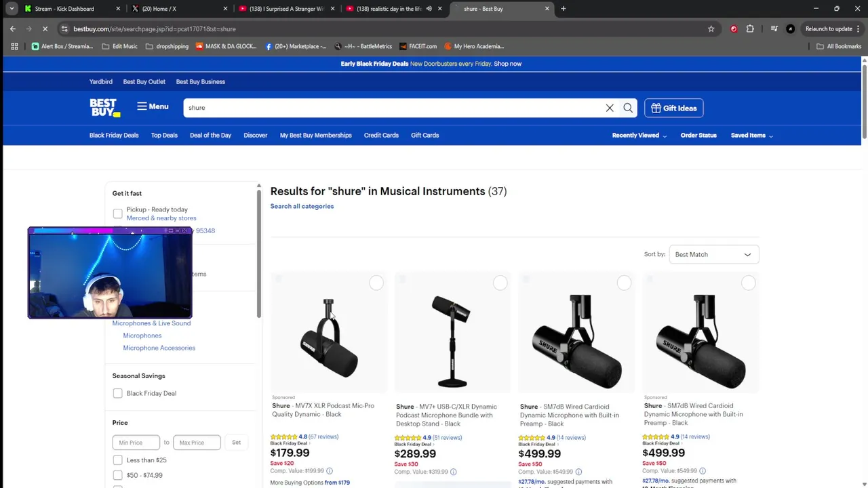Clear the search box with the X icon
This screenshot has width=868, height=488.
pos(610,108)
